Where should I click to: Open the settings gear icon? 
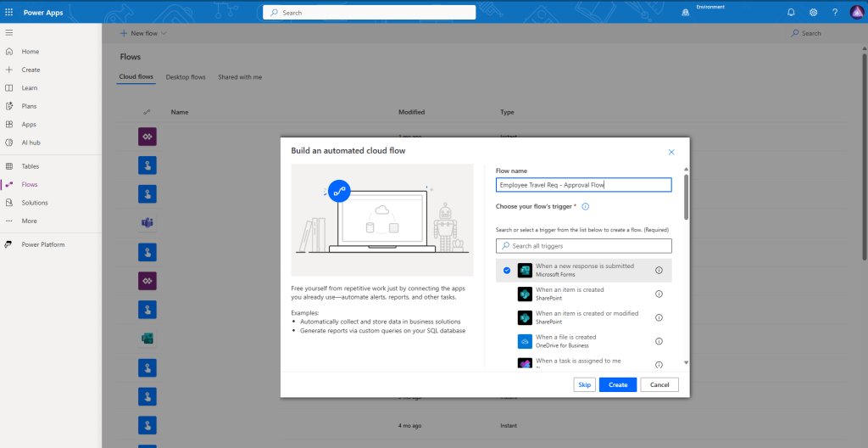(813, 12)
